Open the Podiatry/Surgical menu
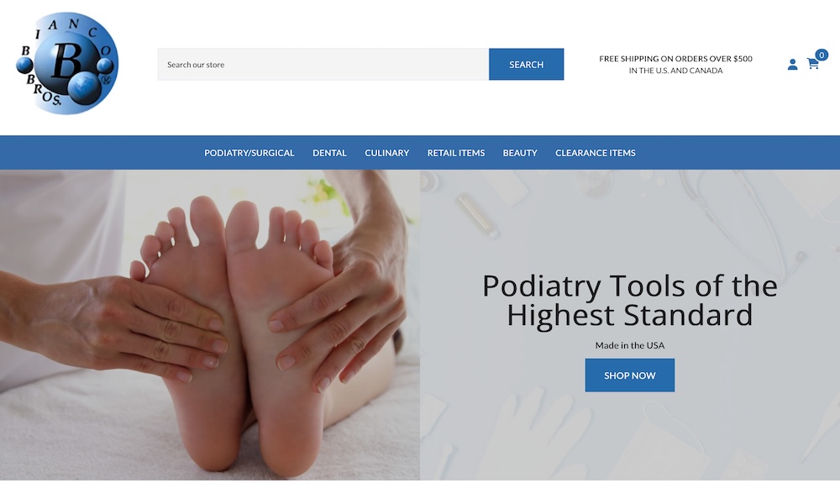This screenshot has width=840, height=504. coord(249,153)
